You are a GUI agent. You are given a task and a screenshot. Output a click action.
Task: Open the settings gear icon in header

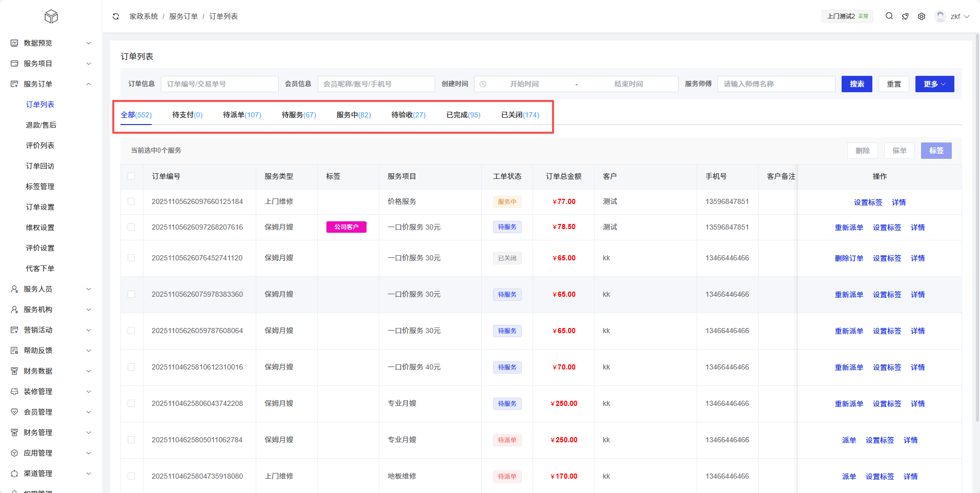tap(922, 16)
